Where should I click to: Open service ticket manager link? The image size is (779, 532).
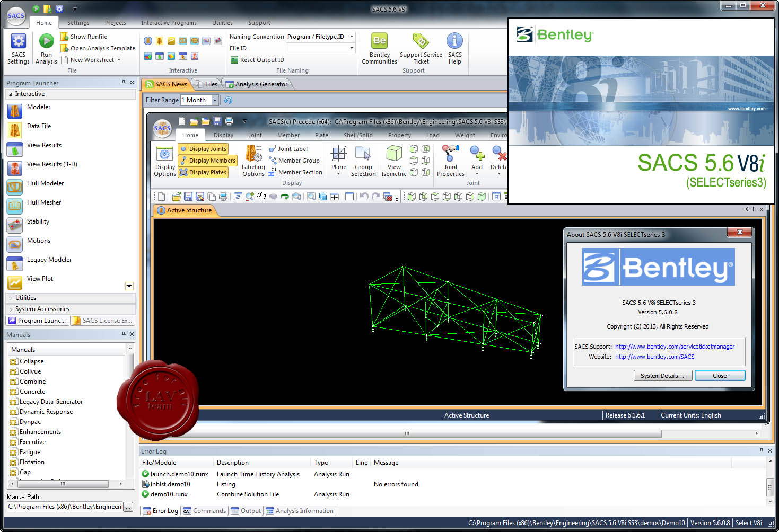coord(675,347)
